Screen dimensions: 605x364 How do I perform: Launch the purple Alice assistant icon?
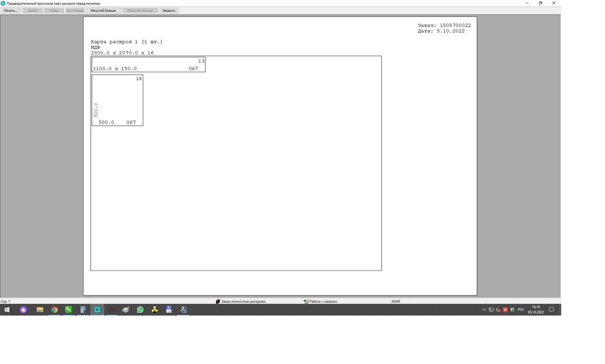23,310
